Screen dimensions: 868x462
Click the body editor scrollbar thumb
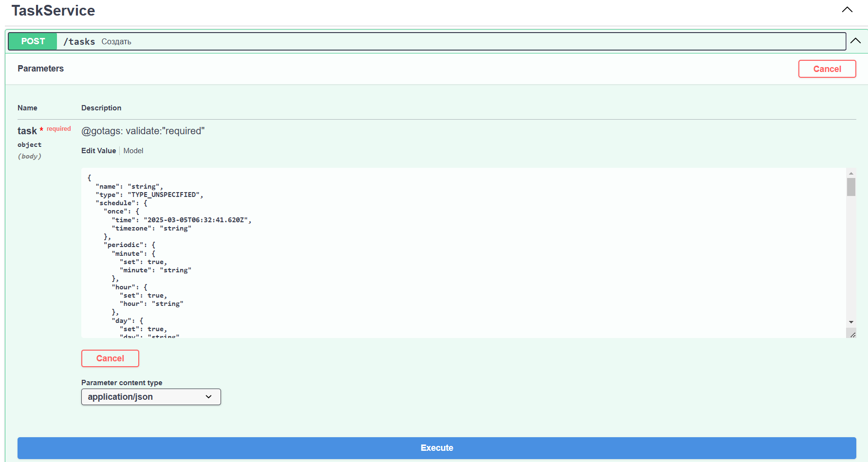[851, 187]
